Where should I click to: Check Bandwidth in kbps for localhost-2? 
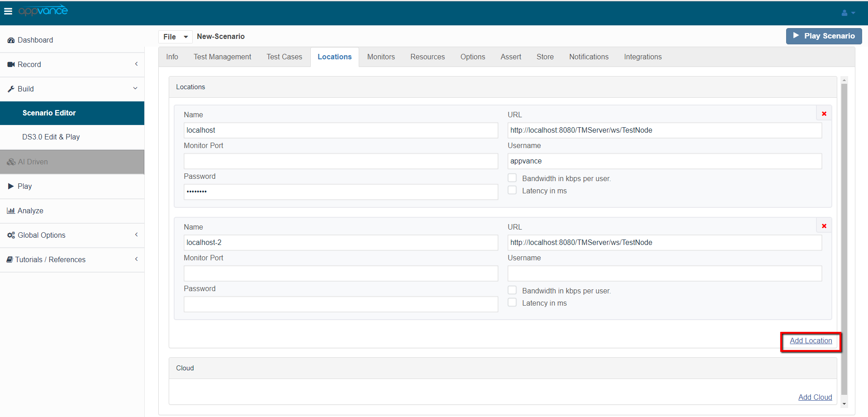[512, 290]
